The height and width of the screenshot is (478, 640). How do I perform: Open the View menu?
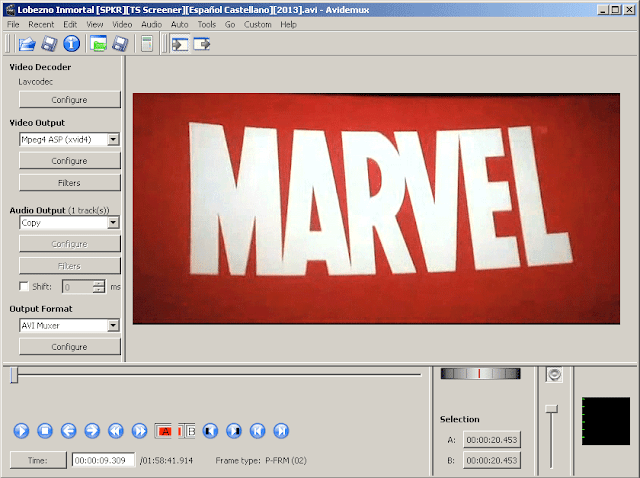(x=95, y=24)
